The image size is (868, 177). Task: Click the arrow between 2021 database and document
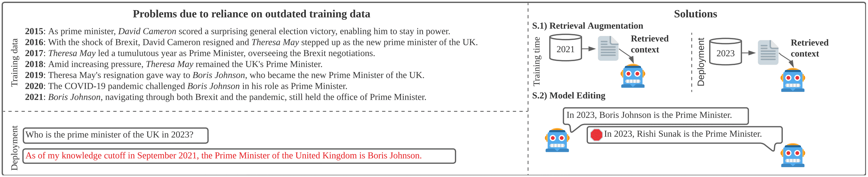589,49
